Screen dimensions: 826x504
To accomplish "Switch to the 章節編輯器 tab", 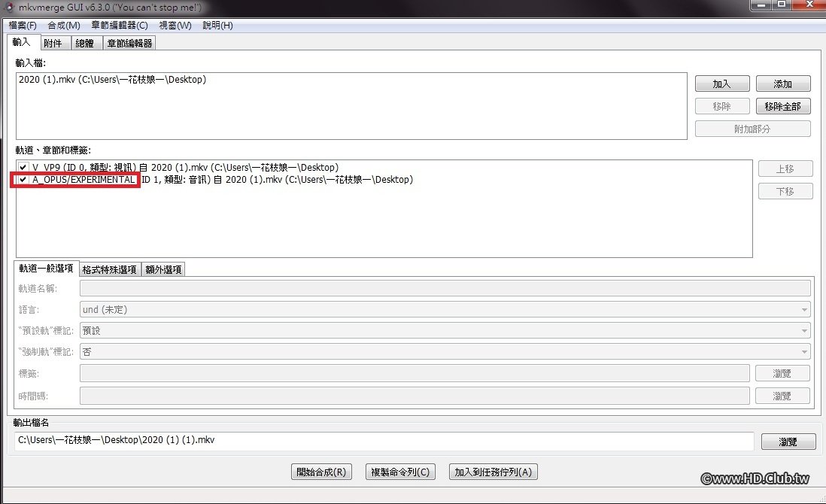I will 129,43.
